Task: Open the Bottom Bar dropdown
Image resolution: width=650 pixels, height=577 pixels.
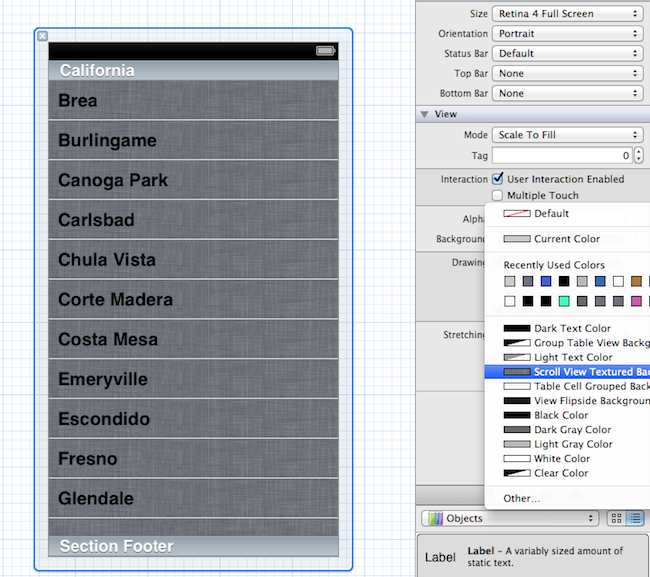Action: click(568, 93)
